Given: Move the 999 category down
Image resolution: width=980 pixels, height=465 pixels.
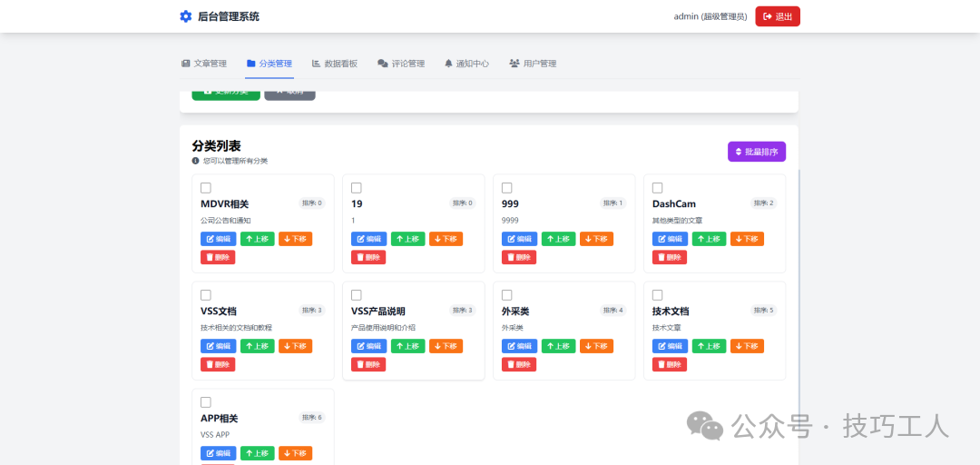Looking at the screenshot, I should click(x=596, y=239).
